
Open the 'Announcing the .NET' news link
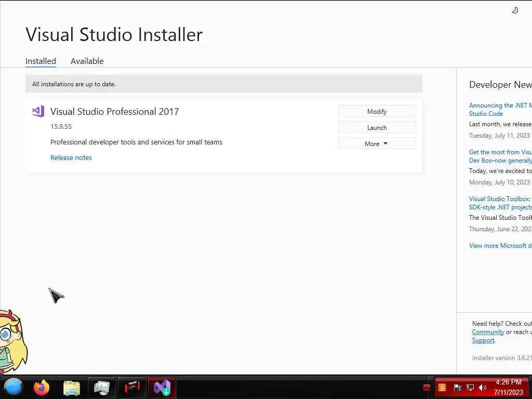tap(500, 109)
